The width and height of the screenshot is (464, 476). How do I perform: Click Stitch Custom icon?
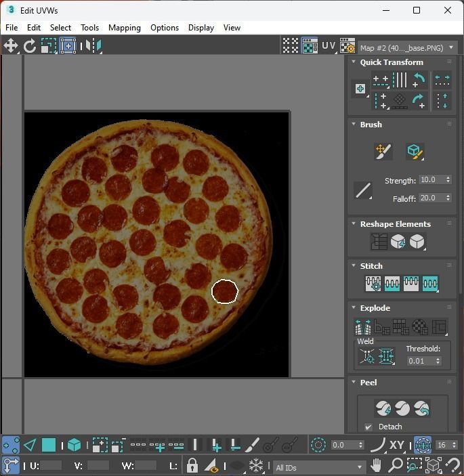pyautogui.click(x=430, y=284)
